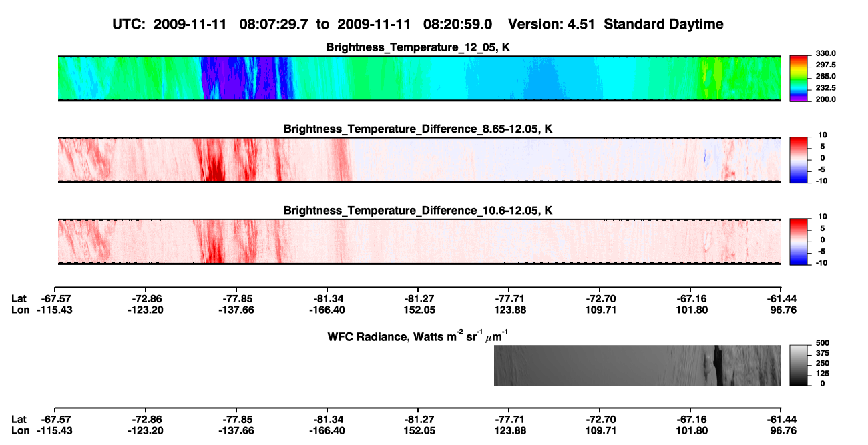Click the 'Lat' row label under the 10.6-12.05 panel

(x=19, y=298)
